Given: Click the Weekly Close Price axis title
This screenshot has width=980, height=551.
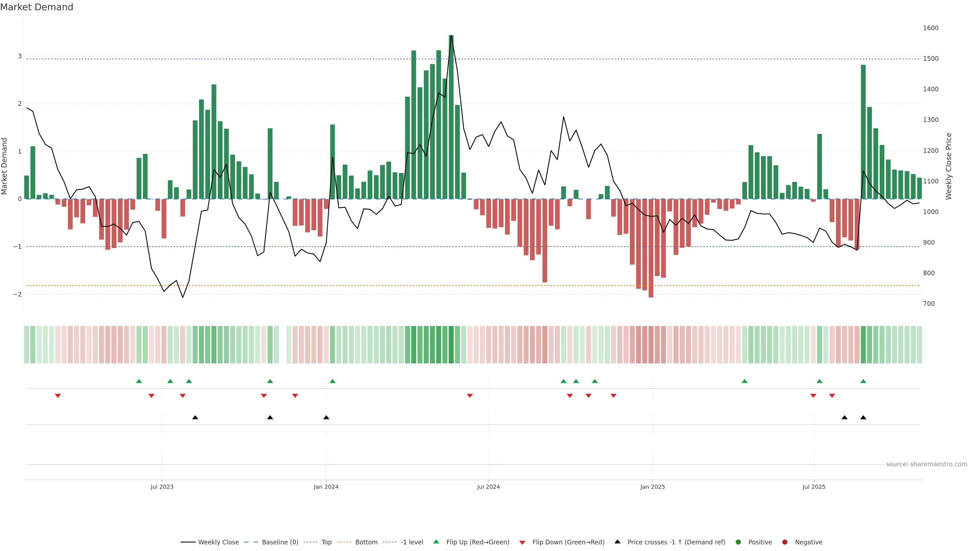Looking at the screenshot, I should tap(948, 166).
